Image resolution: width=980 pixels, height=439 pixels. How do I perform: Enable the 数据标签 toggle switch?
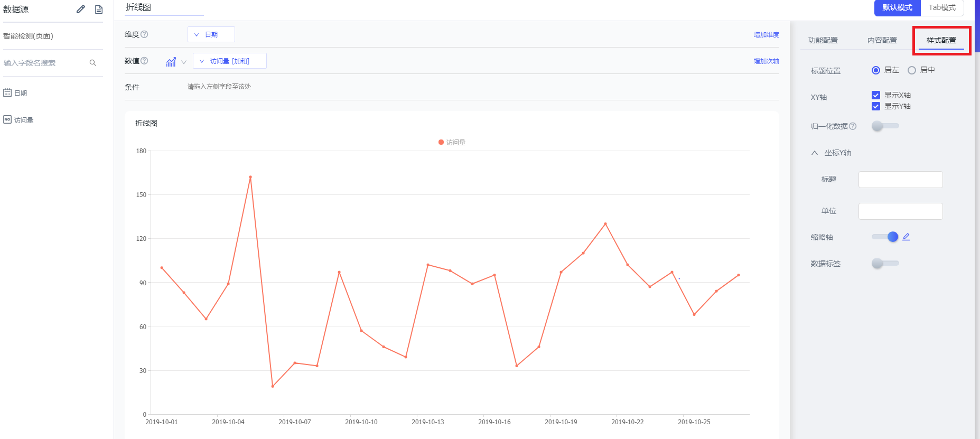(885, 263)
